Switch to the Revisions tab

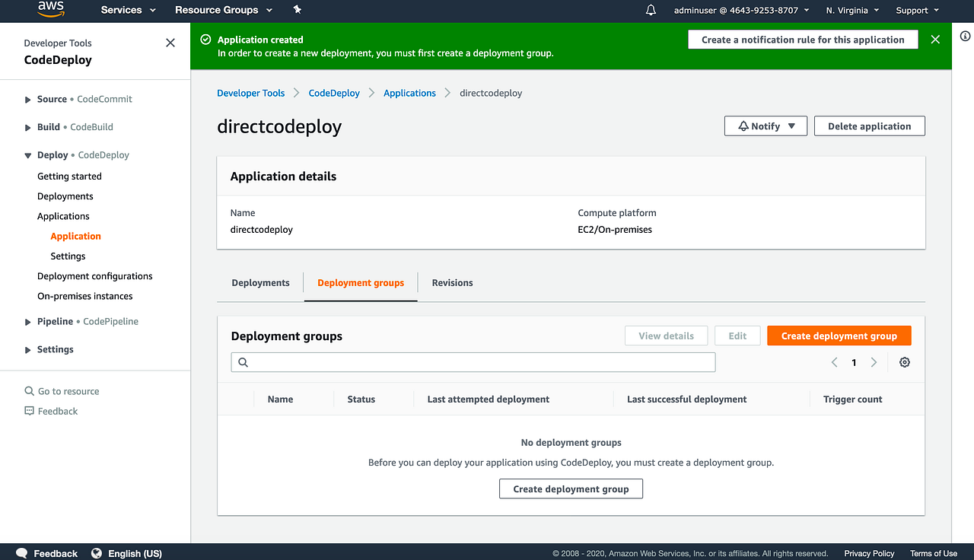point(452,282)
